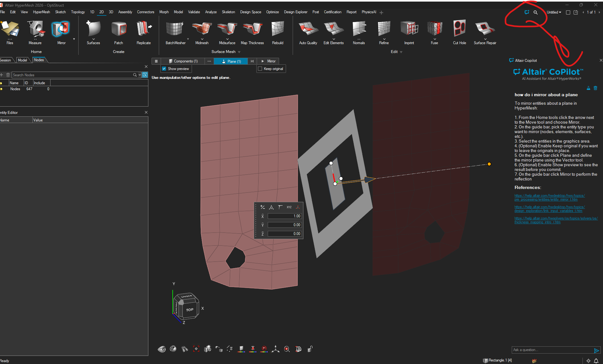This screenshot has height=364, width=603.
Task: Select the Edit Elements tool
Action: (333, 33)
